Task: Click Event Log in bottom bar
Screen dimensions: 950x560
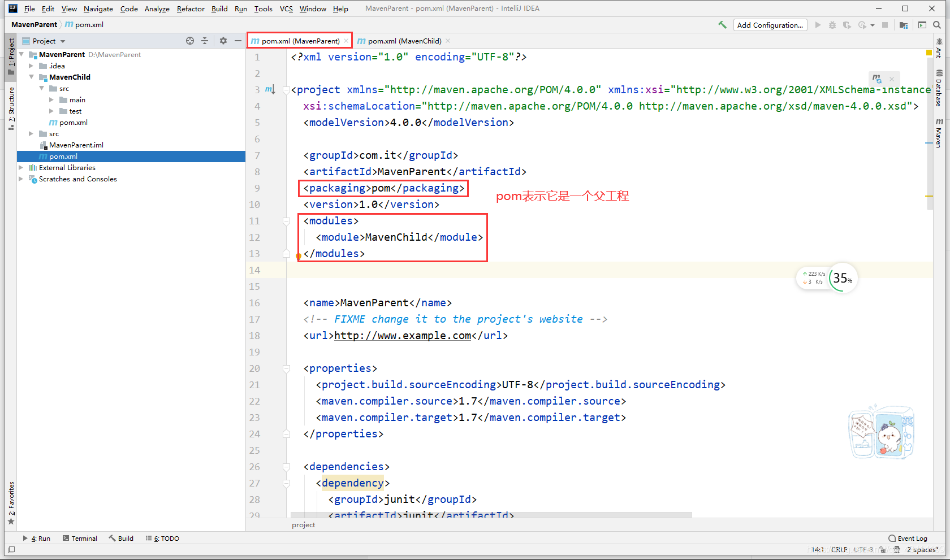Action: coord(908,539)
